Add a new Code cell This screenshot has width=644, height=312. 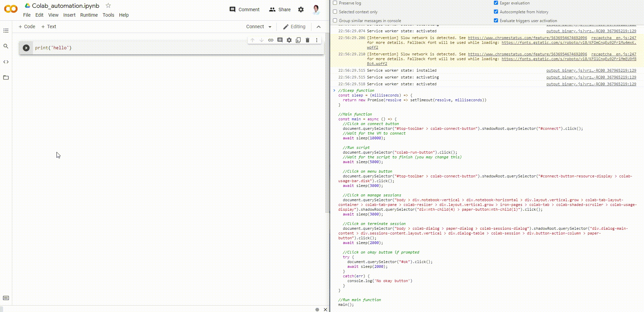tap(27, 27)
